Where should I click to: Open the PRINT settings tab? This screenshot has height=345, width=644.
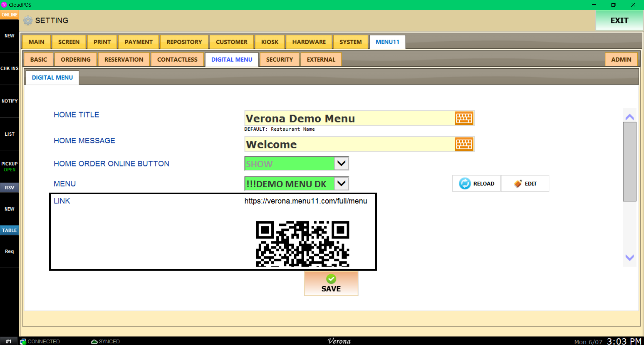[102, 42]
